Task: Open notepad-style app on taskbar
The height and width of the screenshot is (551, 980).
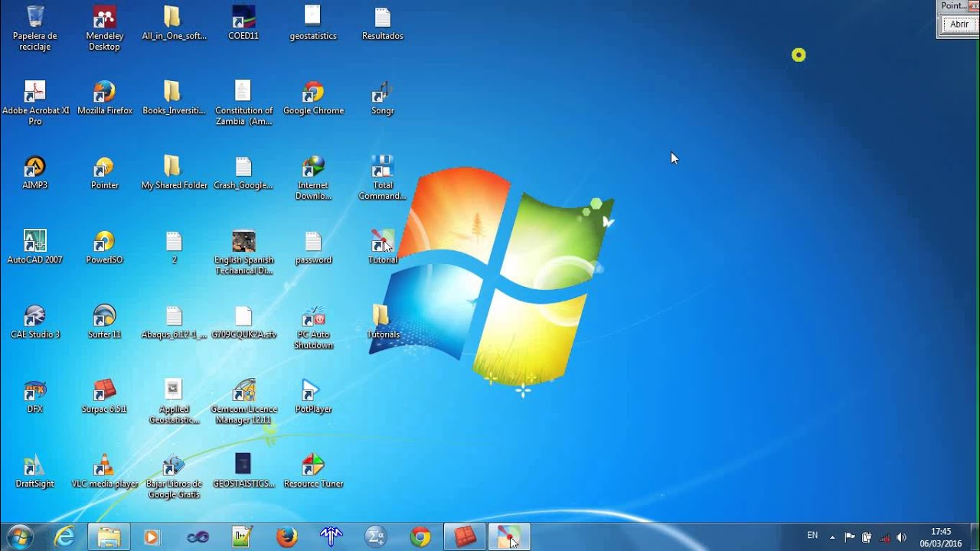Action: (x=242, y=537)
